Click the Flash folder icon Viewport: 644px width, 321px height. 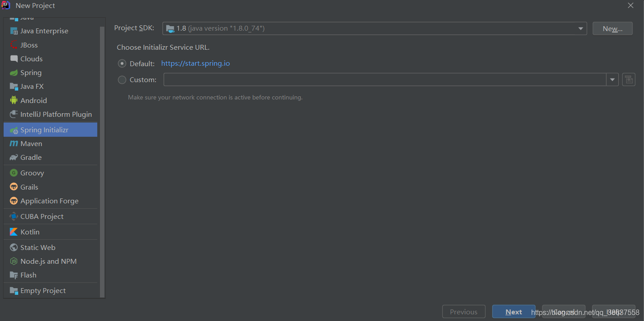tap(14, 275)
